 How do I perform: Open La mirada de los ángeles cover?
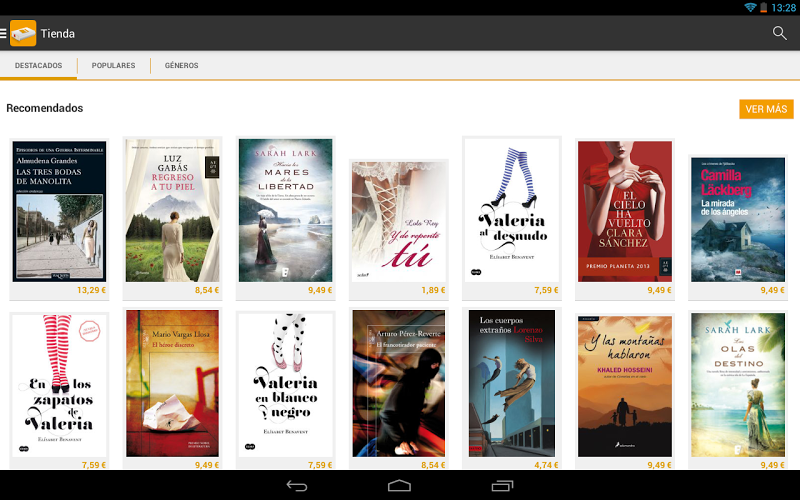coord(738,219)
